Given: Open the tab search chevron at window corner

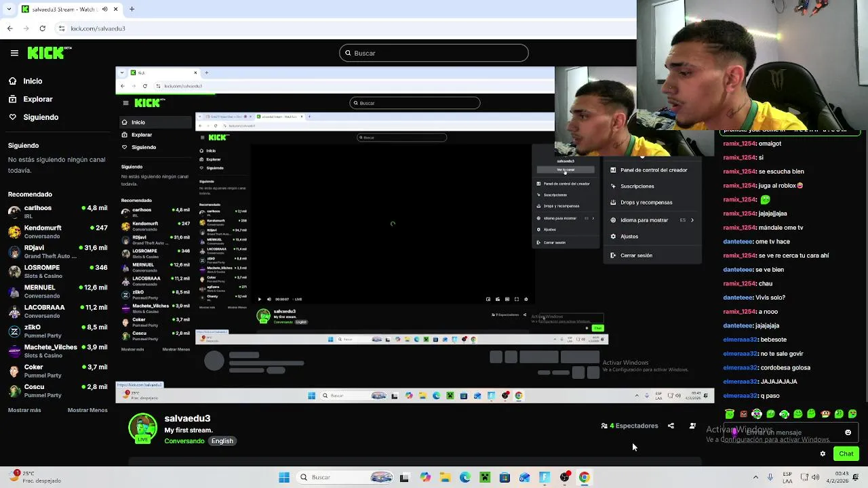Looking at the screenshot, I should (7, 9).
